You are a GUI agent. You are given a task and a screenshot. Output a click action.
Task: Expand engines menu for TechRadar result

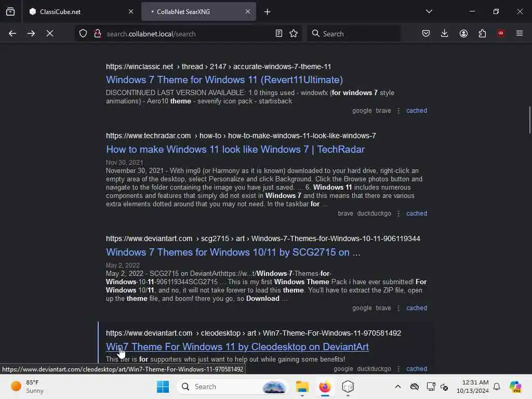click(x=398, y=214)
